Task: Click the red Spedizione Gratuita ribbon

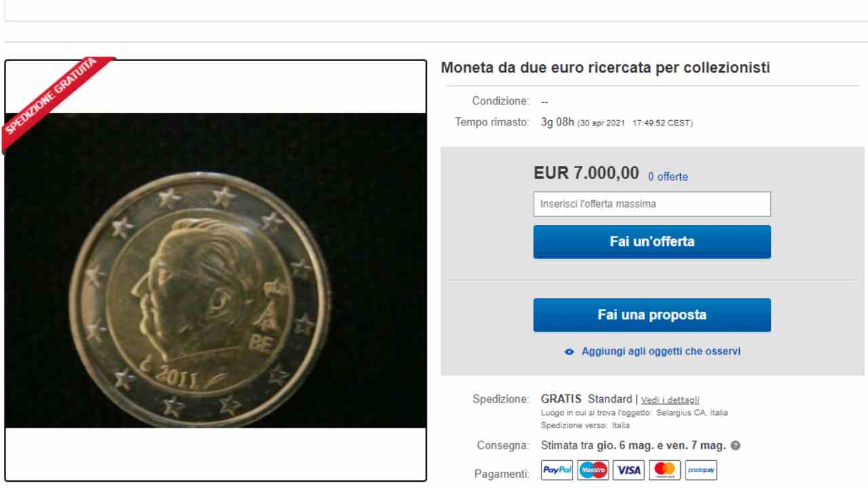Action: tap(54, 102)
